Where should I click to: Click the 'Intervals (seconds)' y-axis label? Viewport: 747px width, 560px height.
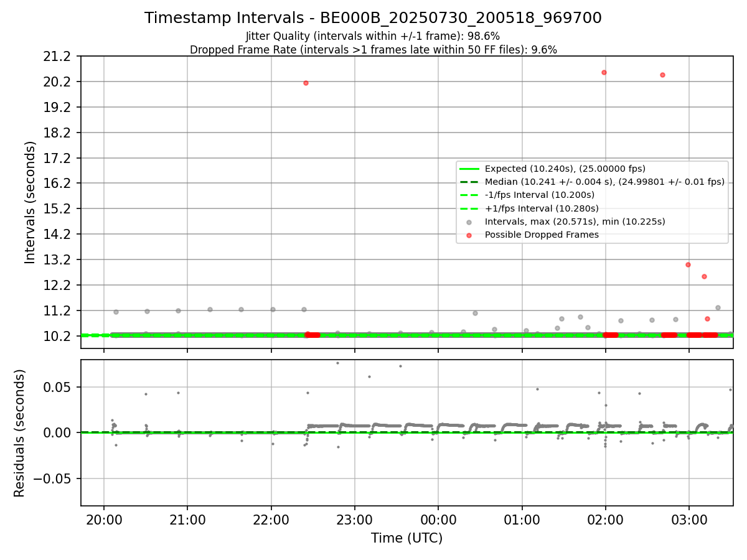coord(31,202)
